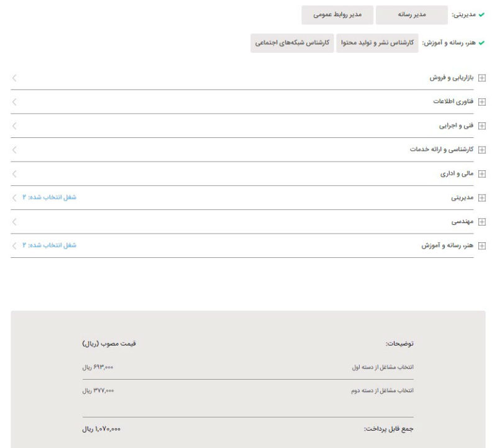Expand مدیریتی category with its plus icon
497x448 pixels.
coord(482,198)
